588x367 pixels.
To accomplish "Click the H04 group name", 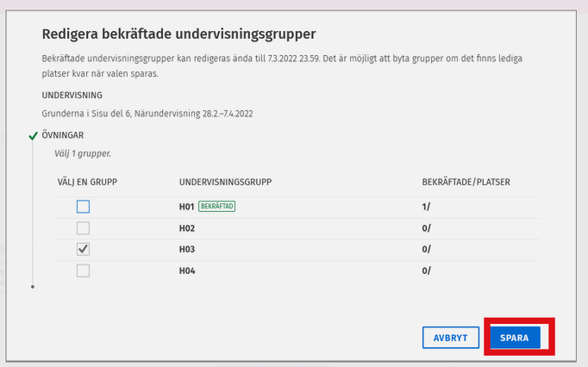I will (187, 271).
